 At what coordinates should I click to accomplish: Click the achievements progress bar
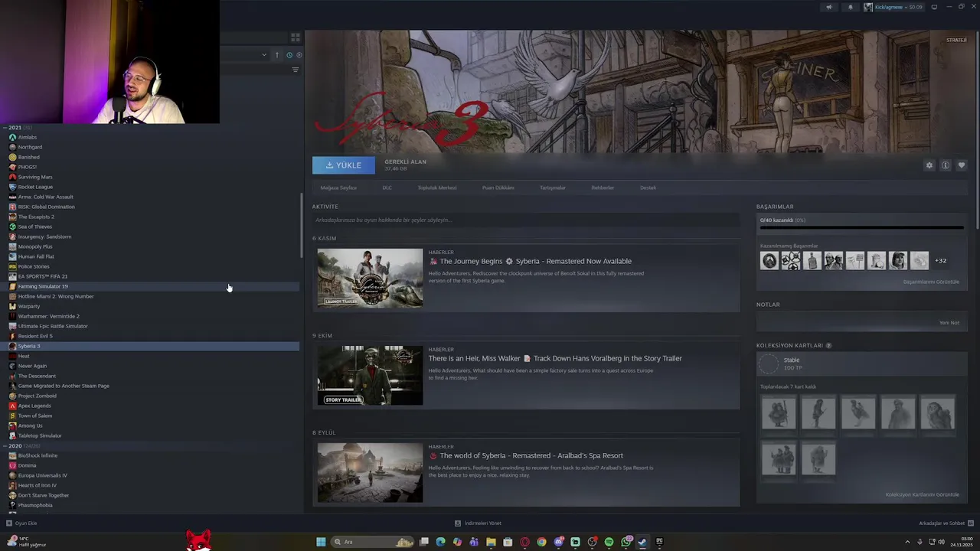coord(861,227)
